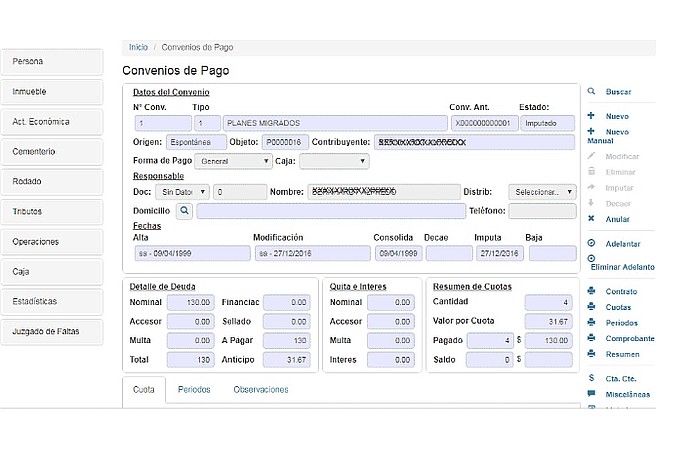Click the Saldo amount field
690x460 pixels.
pos(548,360)
